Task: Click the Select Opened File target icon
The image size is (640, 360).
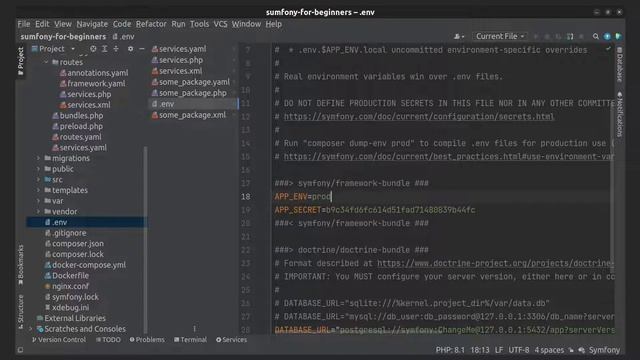Action: click(x=93, y=49)
